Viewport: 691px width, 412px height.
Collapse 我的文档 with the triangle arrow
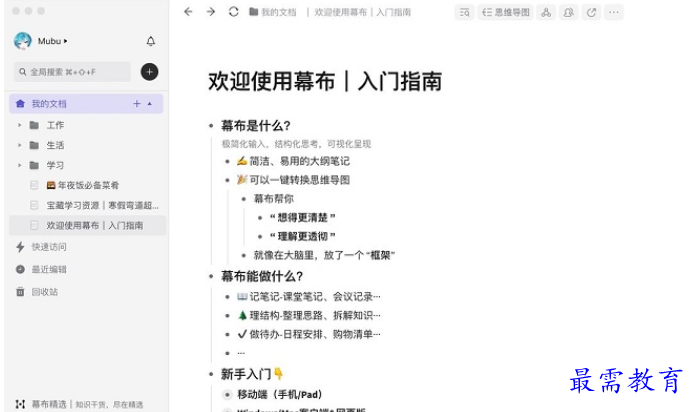click(x=150, y=104)
